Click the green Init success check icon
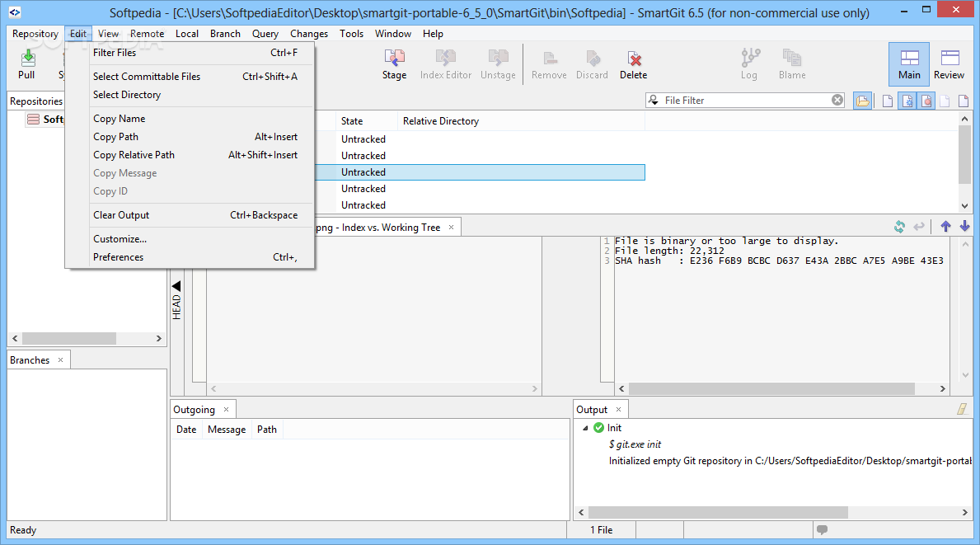The image size is (980, 545). pyautogui.click(x=598, y=427)
